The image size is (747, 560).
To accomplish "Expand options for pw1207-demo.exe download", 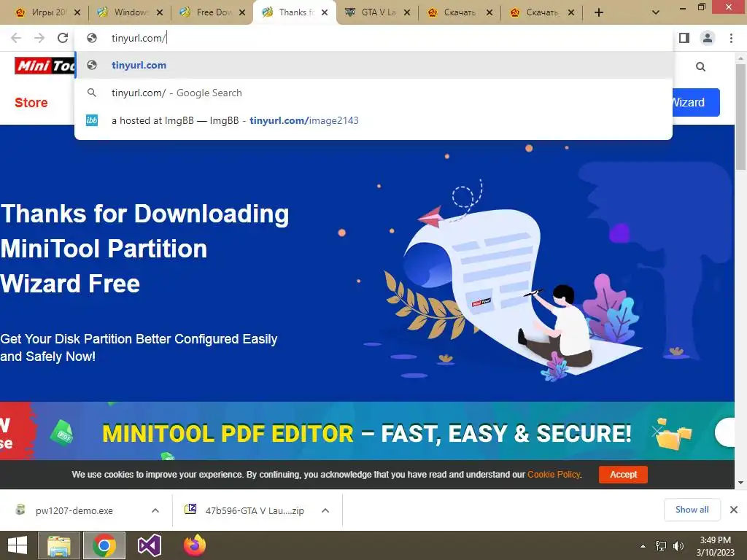I will pos(155,510).
